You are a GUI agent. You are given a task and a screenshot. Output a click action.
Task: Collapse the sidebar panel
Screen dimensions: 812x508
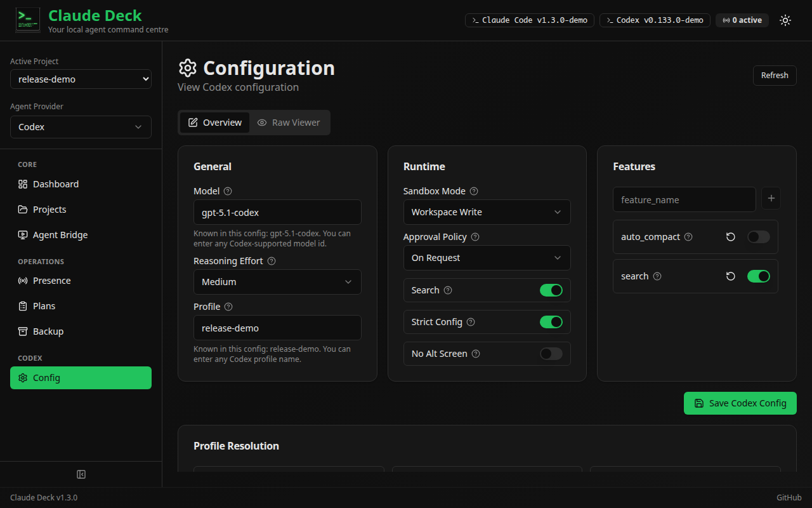click(81, 474)
